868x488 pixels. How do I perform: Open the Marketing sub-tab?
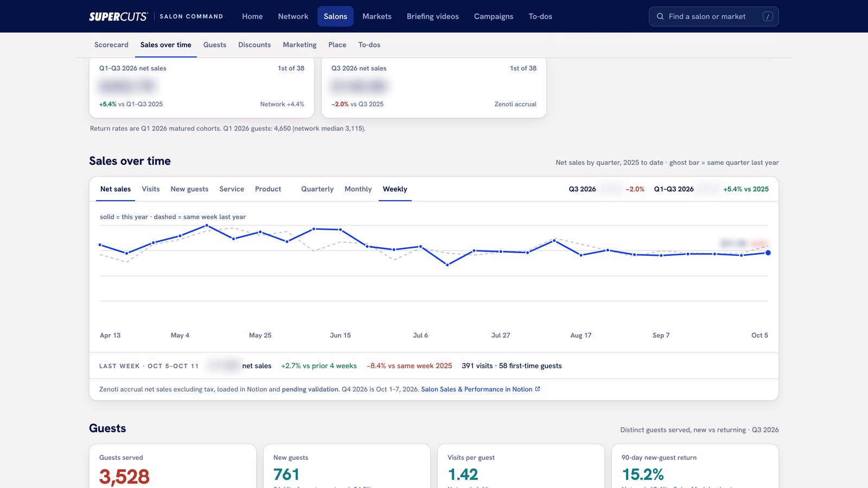point(299,45)
